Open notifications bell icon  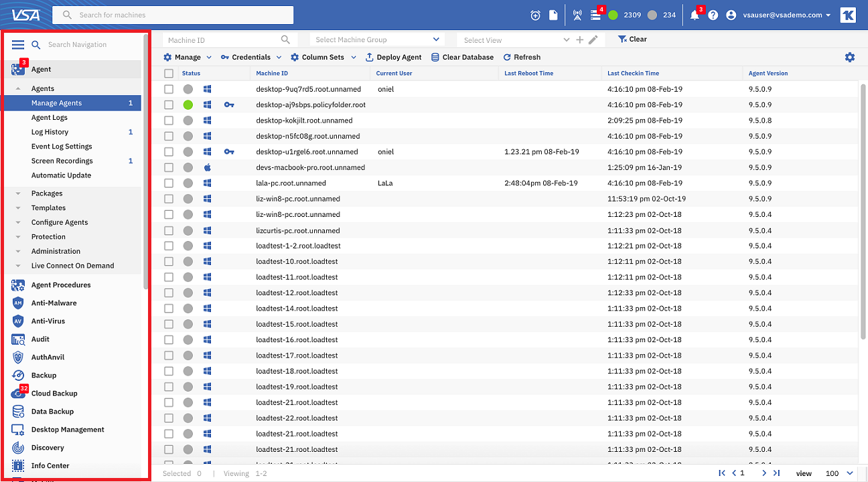pyautogui.click(x=695, y=15)
